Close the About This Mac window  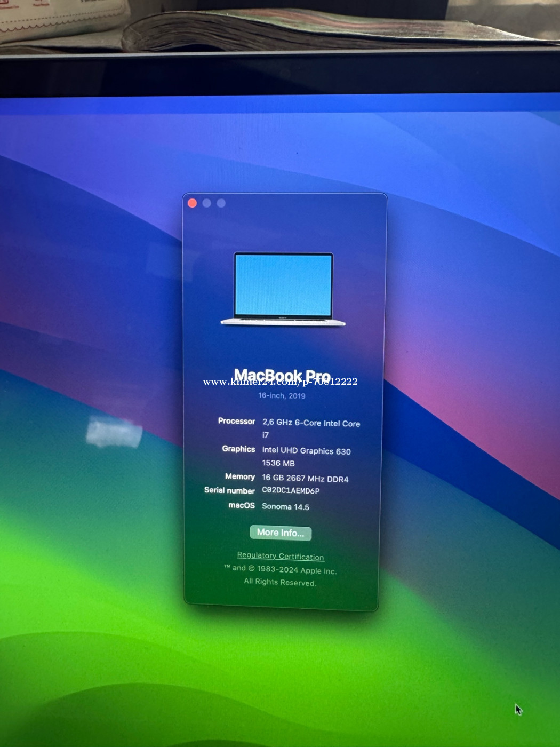tap(193, 203)
